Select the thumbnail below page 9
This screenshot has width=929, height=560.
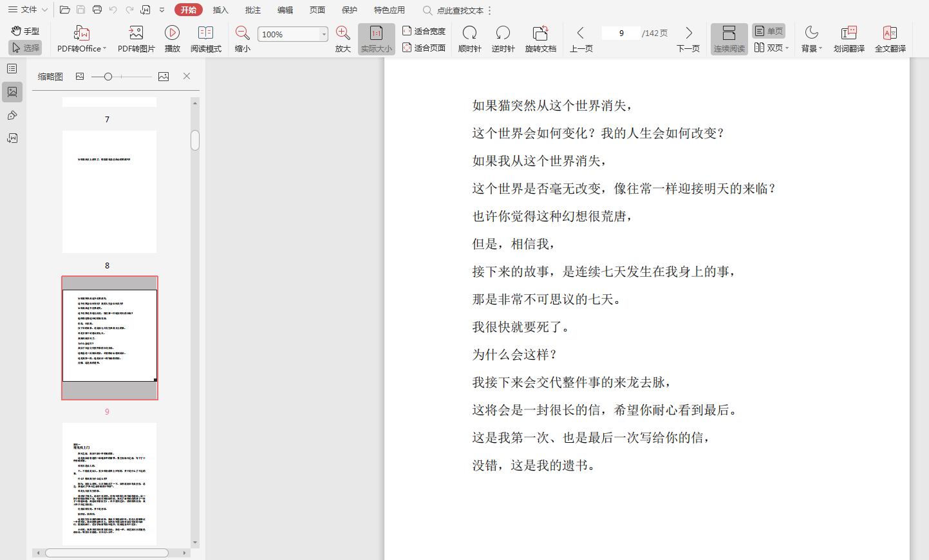pos(109,484)
